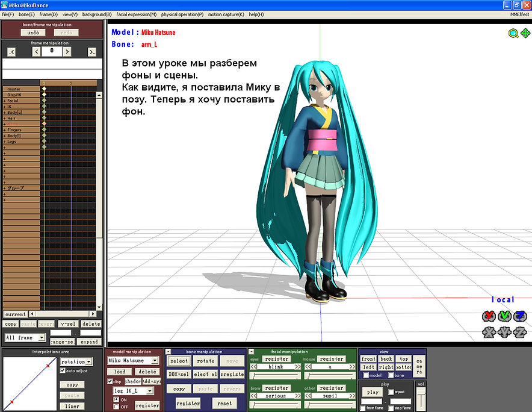
Task: Click the gray Y axis move icon
Action: [504, 332]
